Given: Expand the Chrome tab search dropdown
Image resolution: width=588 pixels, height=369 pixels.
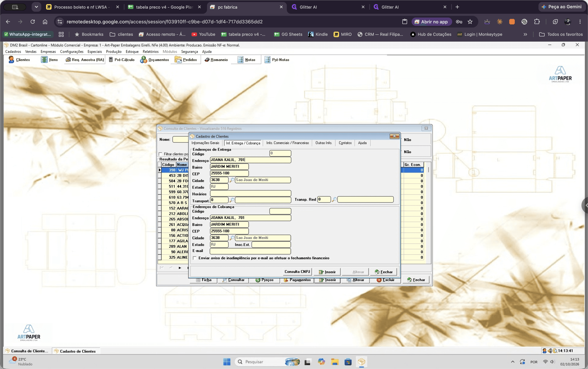Looking at the screenshot, I should [x=36, y=7].
